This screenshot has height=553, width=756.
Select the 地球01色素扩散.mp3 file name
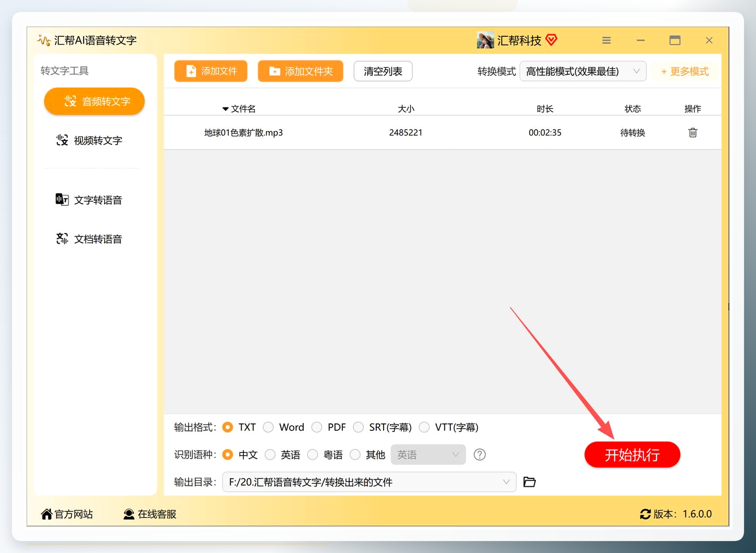click(243, 132)
